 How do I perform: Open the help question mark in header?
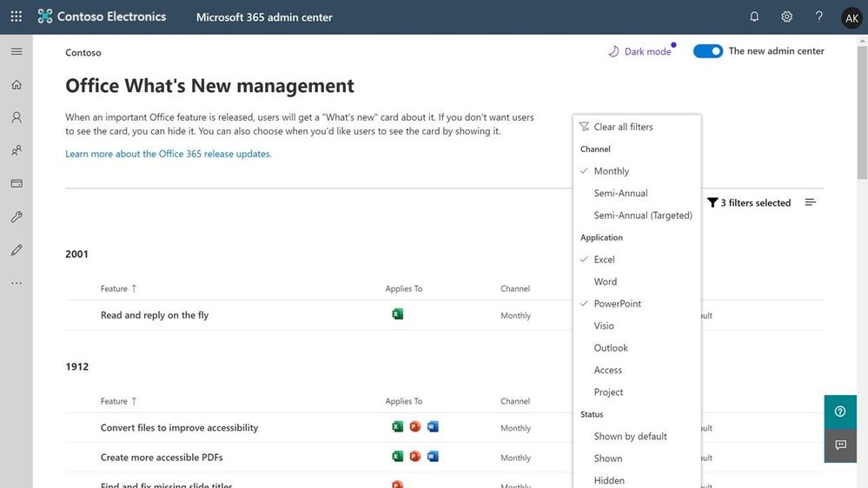click(818, 16)
